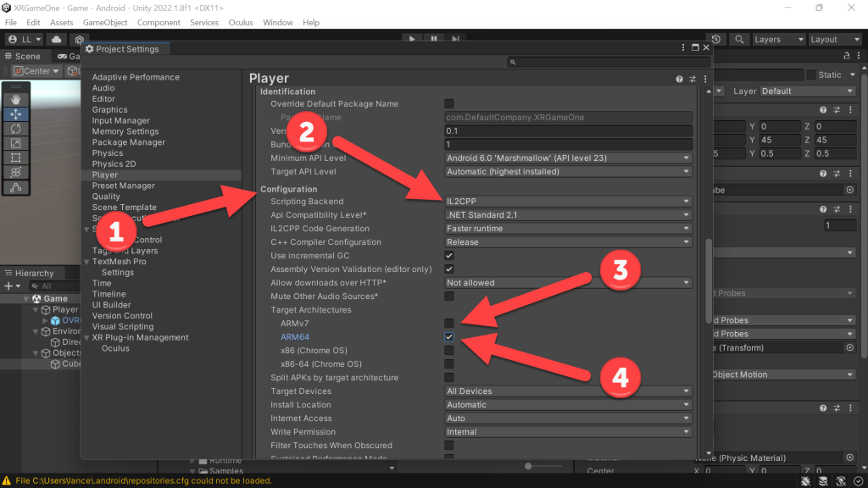This screenshot has width=868, height=488.
Task: Click the Play button
Action: point(411,39)
